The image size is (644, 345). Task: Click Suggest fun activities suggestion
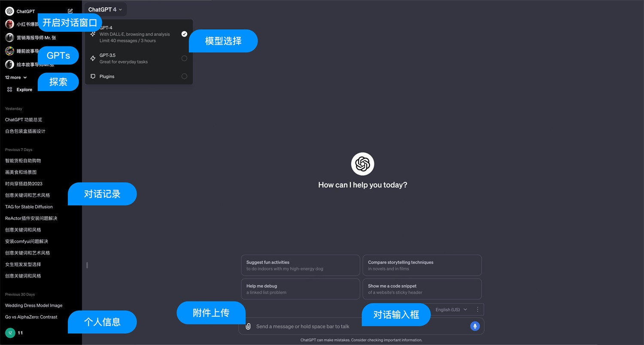point(301,266)
